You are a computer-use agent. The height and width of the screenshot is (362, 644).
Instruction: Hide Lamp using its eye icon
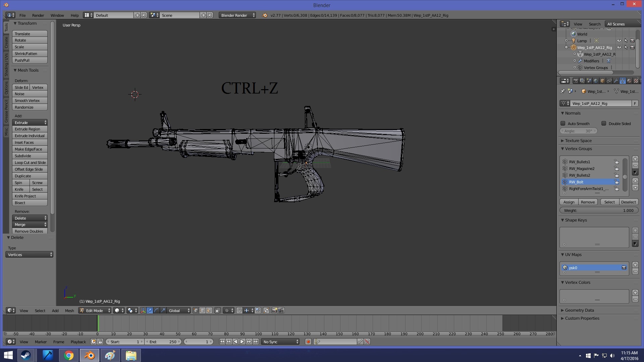(619, 41)
